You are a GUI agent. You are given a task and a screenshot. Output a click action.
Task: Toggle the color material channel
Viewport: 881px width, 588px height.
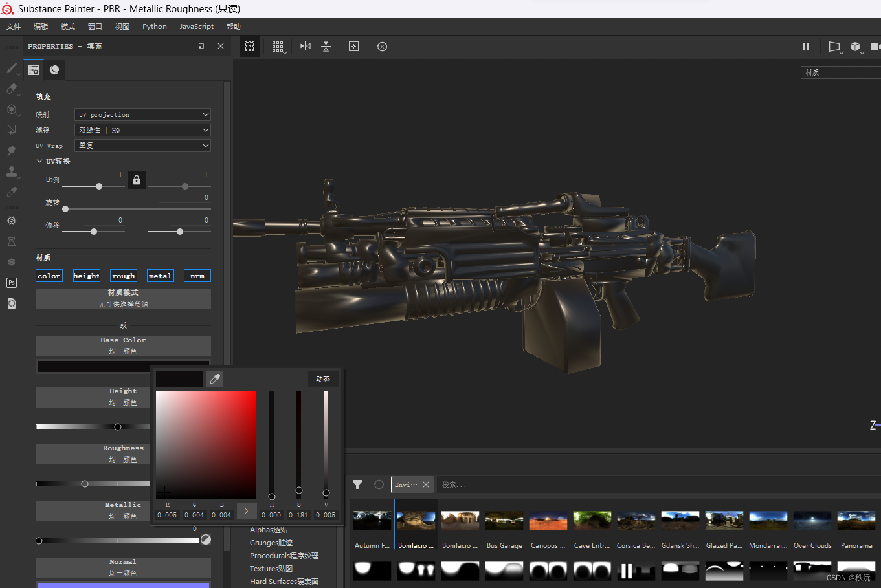(x=49, y=276)
